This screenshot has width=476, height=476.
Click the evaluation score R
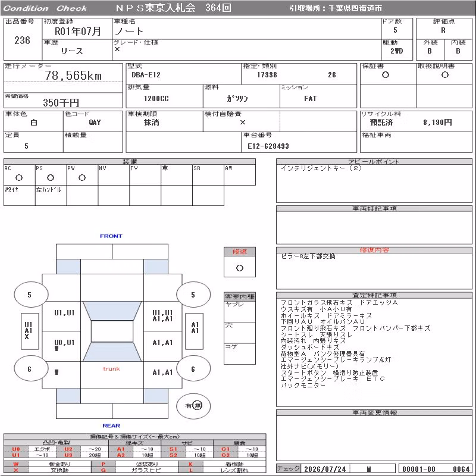tap(443, 30)
